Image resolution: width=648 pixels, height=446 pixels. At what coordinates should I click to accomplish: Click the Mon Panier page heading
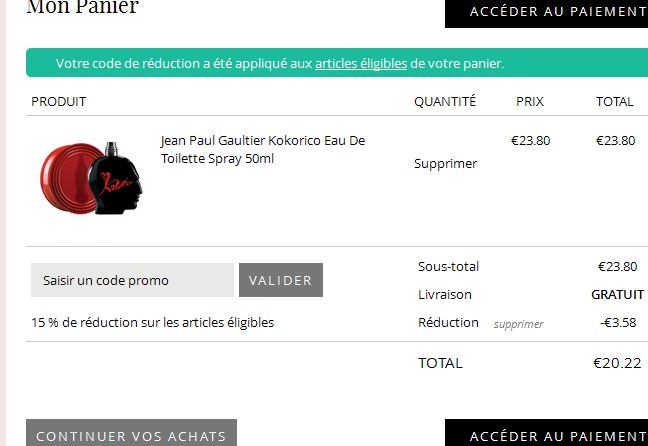[x=83, y=7]
